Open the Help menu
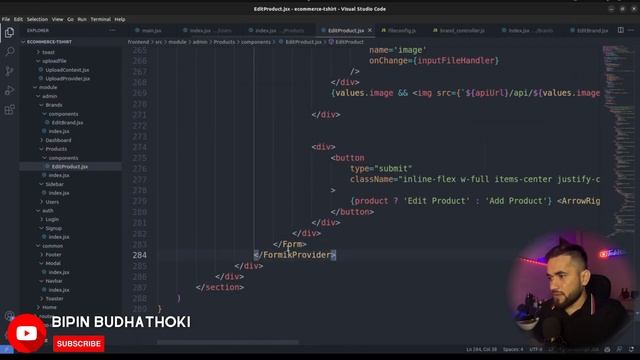 coord(120,19)
